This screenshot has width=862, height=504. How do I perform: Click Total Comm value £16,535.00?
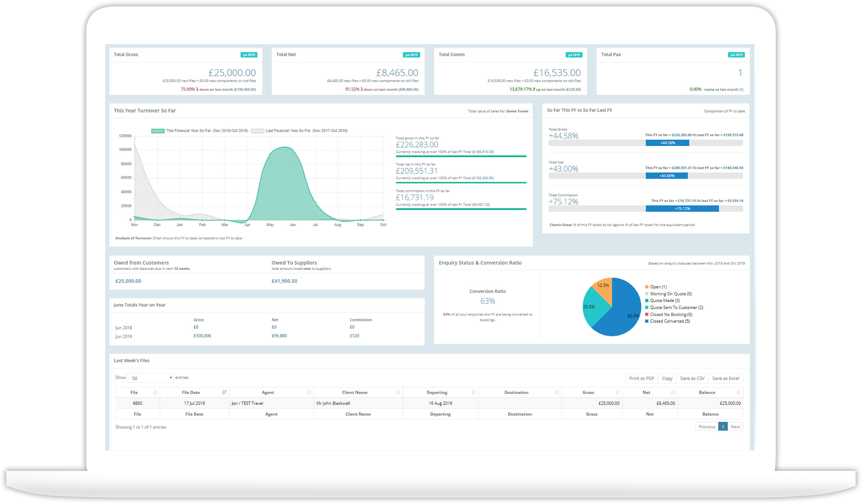coord(557,73)
